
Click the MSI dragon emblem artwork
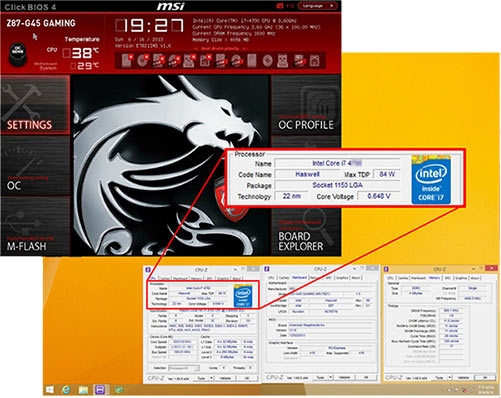coord(170,165)
